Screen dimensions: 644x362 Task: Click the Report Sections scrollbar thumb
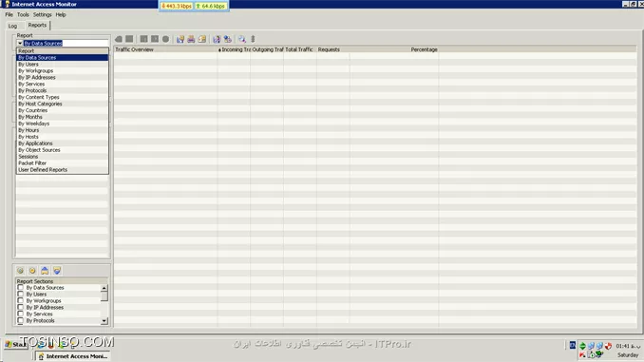coord(104,296)
